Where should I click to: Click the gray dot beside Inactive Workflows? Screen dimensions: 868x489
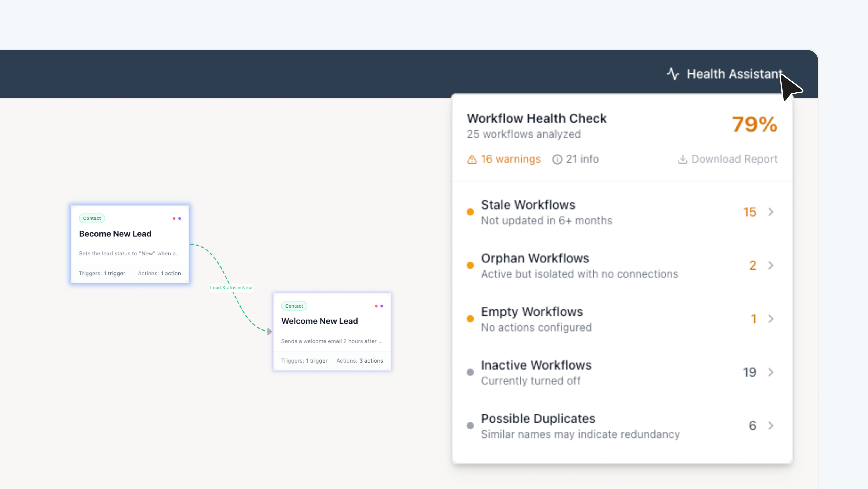pos(470,372)
